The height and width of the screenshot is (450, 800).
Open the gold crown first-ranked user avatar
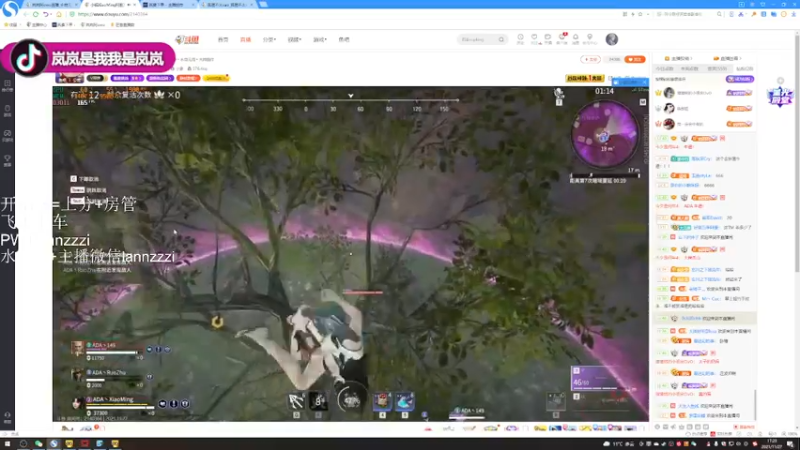(x=669, y=93)
